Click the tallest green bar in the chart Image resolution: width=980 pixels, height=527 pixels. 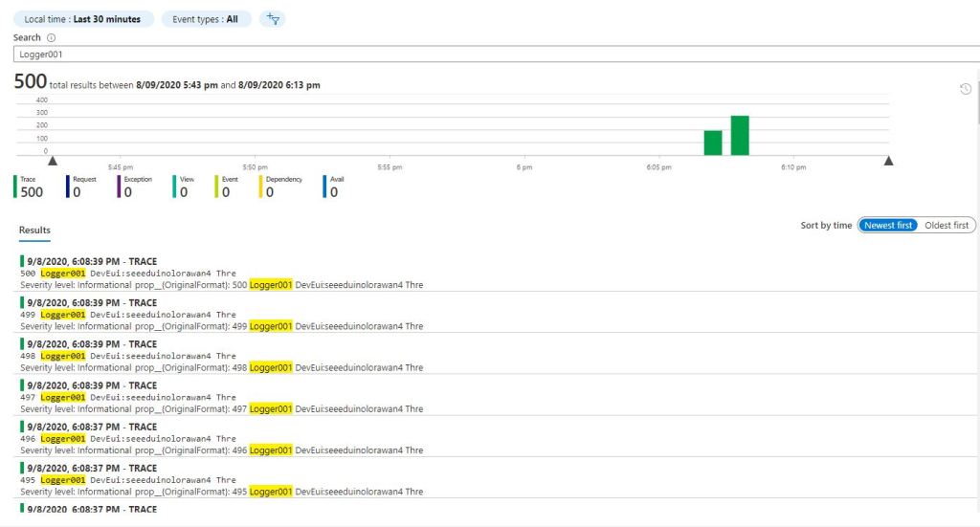point(740,135)
